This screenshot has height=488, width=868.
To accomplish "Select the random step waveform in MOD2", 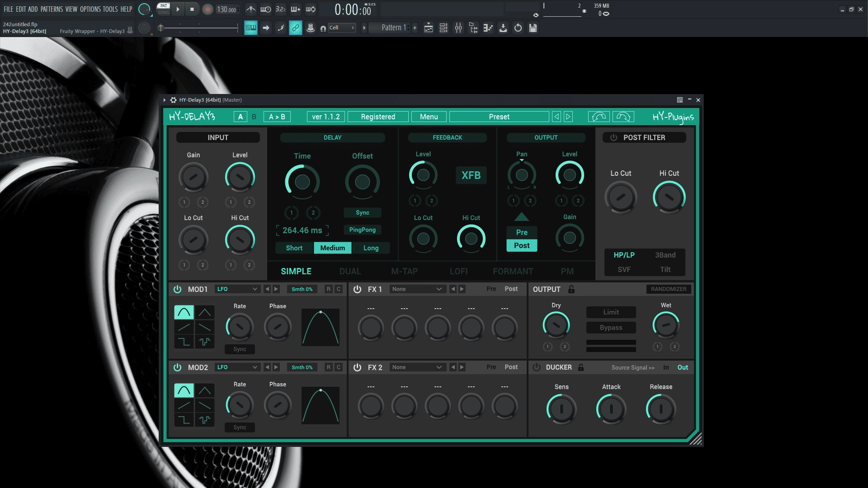I will 205,420.
